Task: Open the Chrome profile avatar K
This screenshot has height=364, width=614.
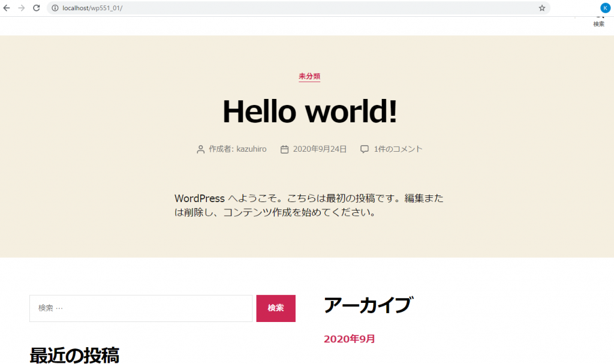Action: tap(604, 8)
